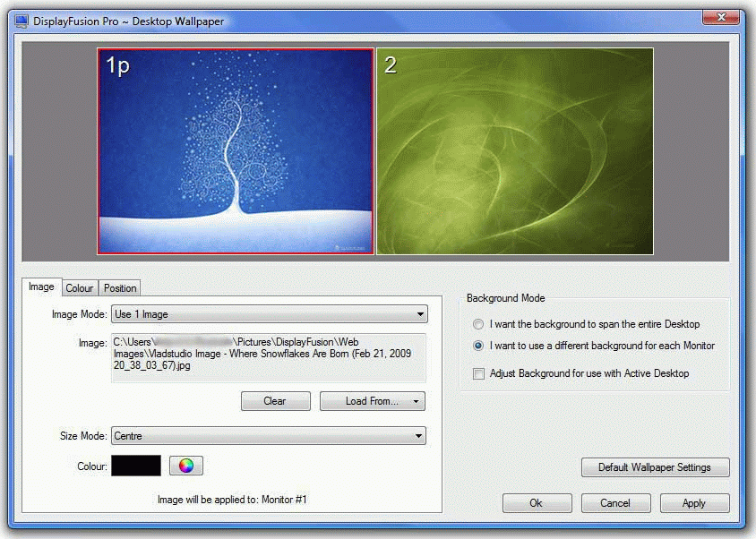Switch to the Colour tab
The height and width of the screenshot is (539, 756).
pyautogui.click(x=80, y=288)
